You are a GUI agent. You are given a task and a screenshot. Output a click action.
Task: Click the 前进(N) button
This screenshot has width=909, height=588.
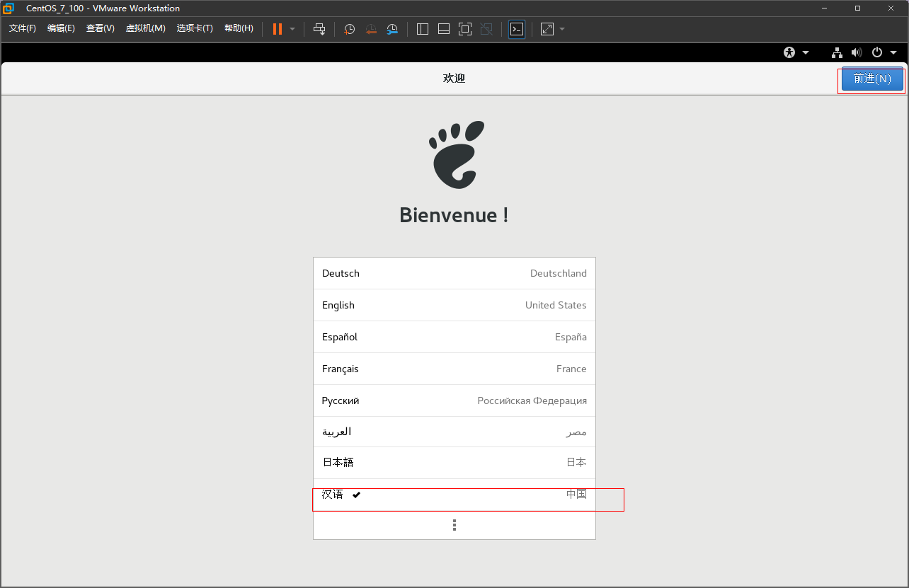[x=872, y=79]
